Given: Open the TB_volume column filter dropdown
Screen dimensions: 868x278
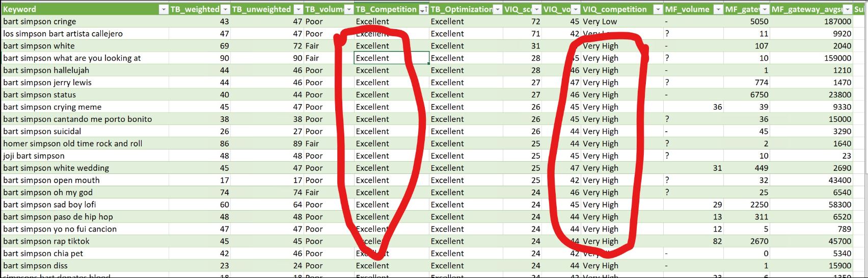Looking at the screenshot, I should pyautogui.click(x=349, y=9).
